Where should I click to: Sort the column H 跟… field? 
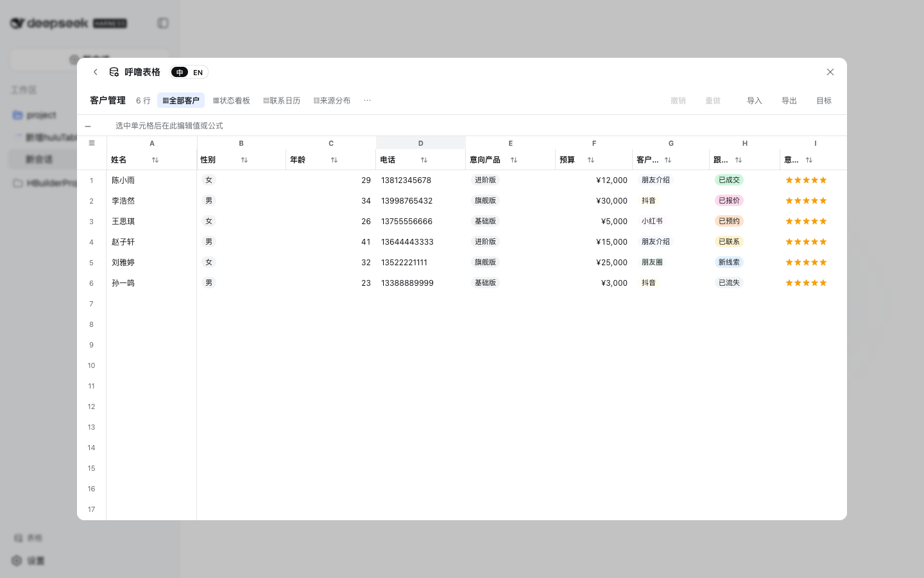(x=738, y=160)
